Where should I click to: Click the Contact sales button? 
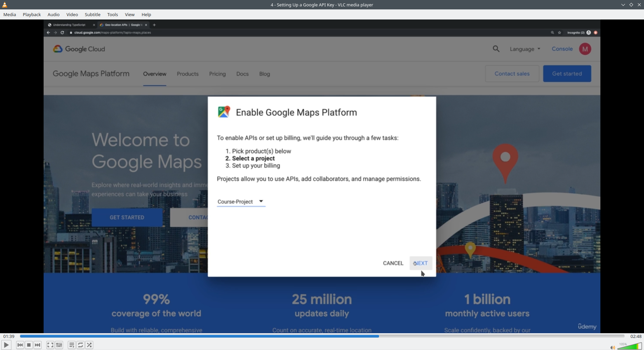pos(512,74)
